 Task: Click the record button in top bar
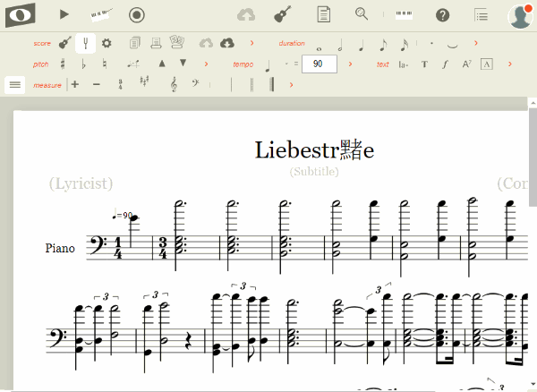point(136,14)
